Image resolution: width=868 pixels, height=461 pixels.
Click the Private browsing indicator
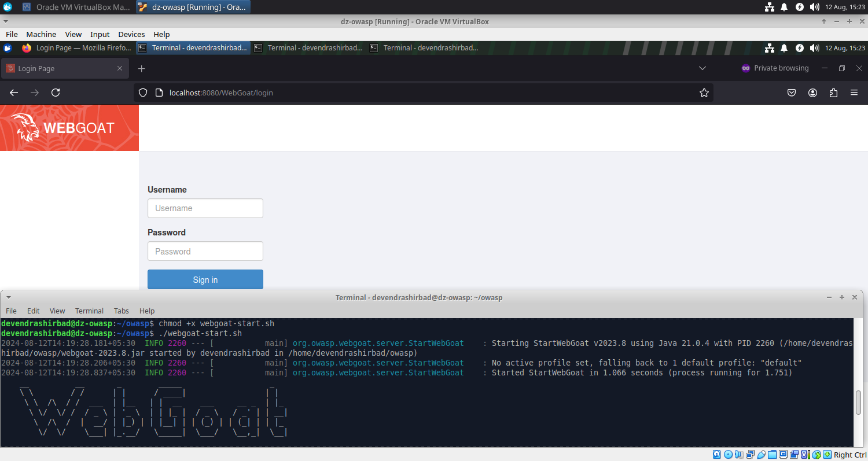775,68
